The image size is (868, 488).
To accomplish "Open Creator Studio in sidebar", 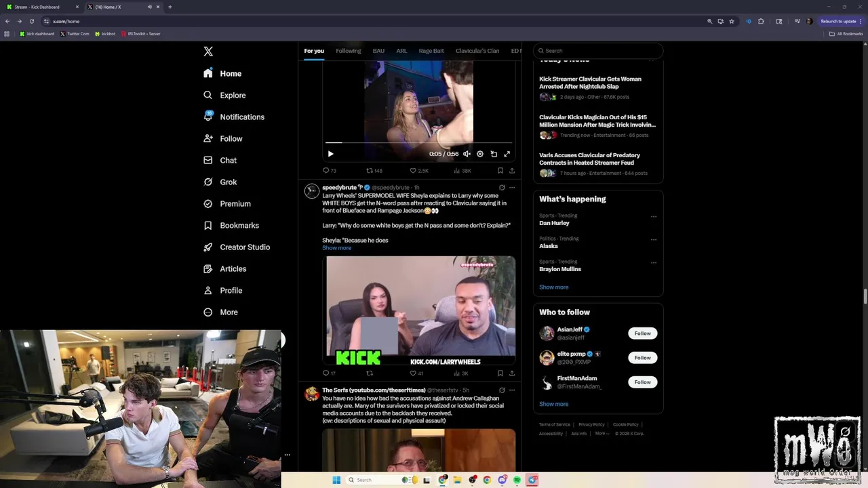I will coord(236,247).
